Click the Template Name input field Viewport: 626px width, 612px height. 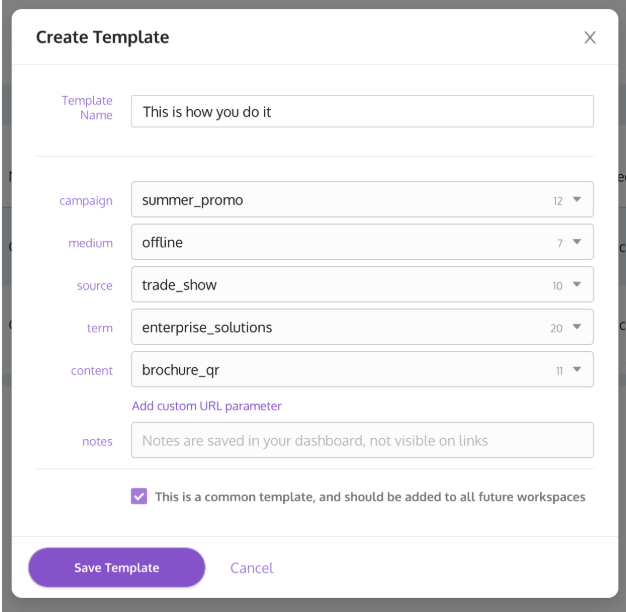362,111
